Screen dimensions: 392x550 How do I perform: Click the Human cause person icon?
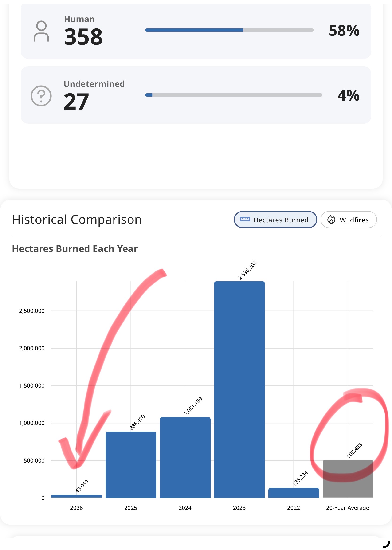(41, 31)
